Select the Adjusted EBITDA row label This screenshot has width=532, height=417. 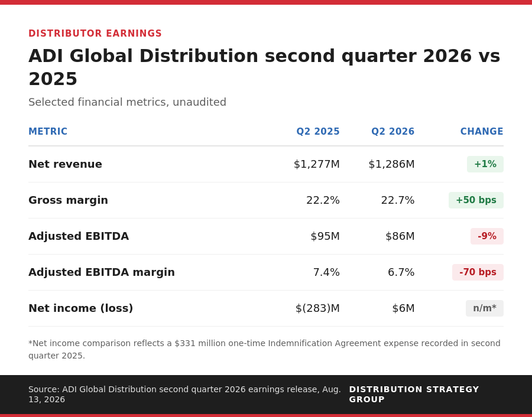pos(79,236)
